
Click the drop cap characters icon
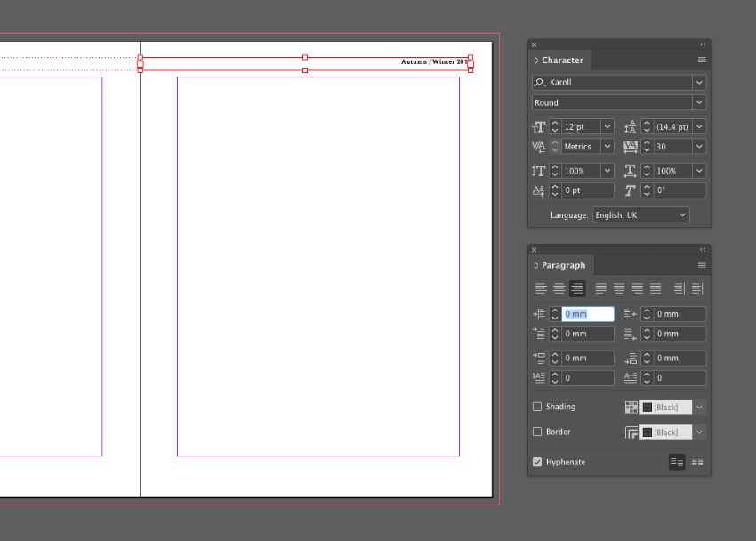[x=631, y=378]
